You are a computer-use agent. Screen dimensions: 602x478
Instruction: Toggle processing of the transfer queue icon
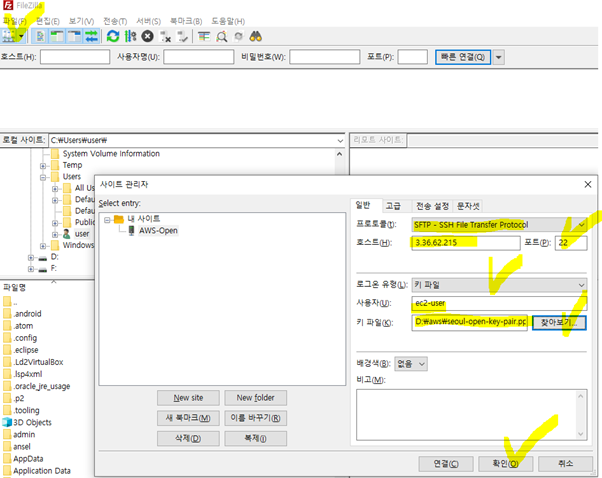click(131, 36)
